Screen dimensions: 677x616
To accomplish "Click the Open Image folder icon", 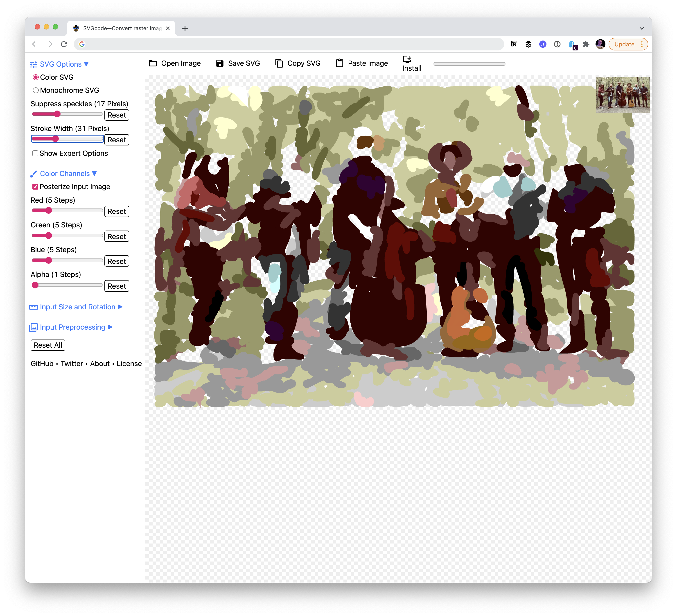I will [153, 63].
